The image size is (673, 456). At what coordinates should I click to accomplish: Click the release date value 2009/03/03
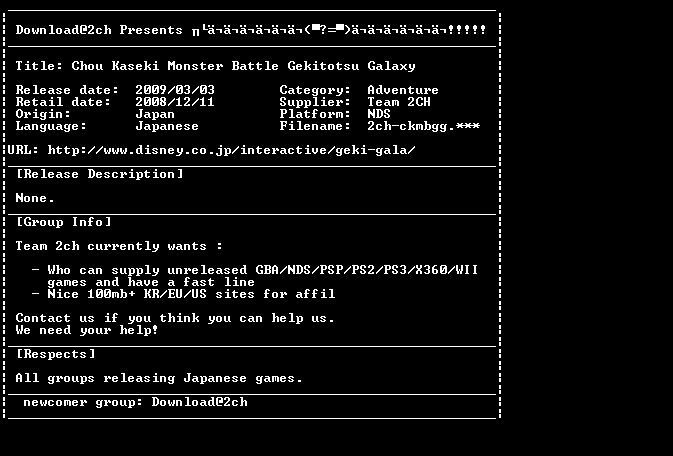tap(175, 90)
